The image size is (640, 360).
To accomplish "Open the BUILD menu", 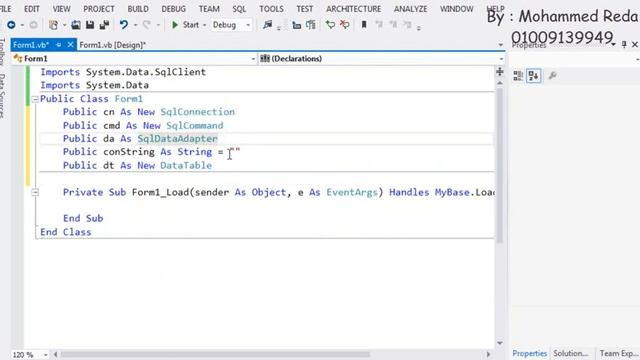I will tap(138, 9).
